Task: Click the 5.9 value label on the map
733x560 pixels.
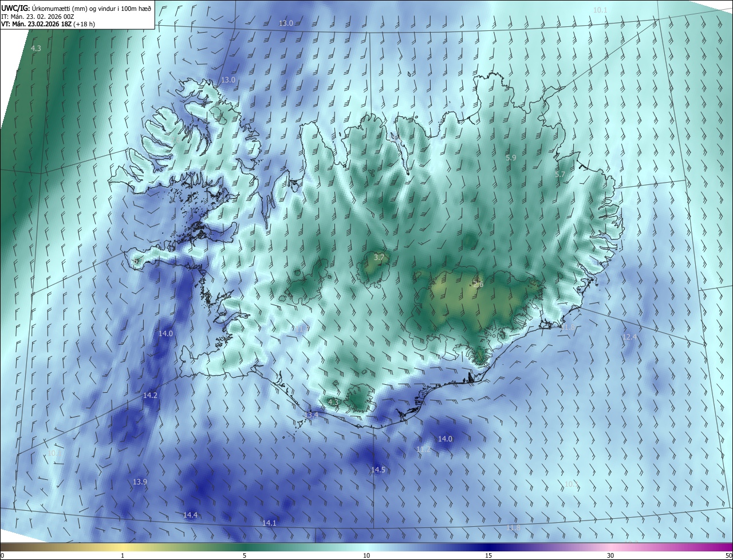Action: (x=511, y=157)
